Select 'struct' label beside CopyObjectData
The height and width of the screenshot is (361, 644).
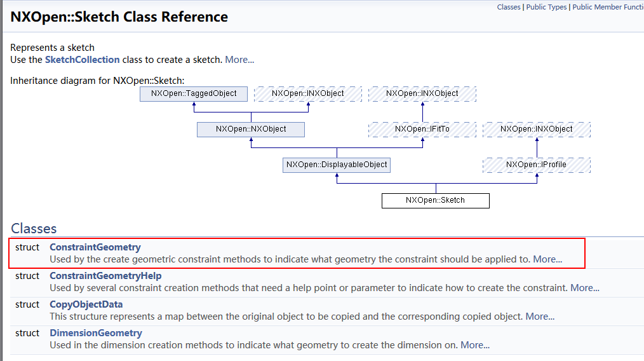pyautogui.click(x=27, y=304)
